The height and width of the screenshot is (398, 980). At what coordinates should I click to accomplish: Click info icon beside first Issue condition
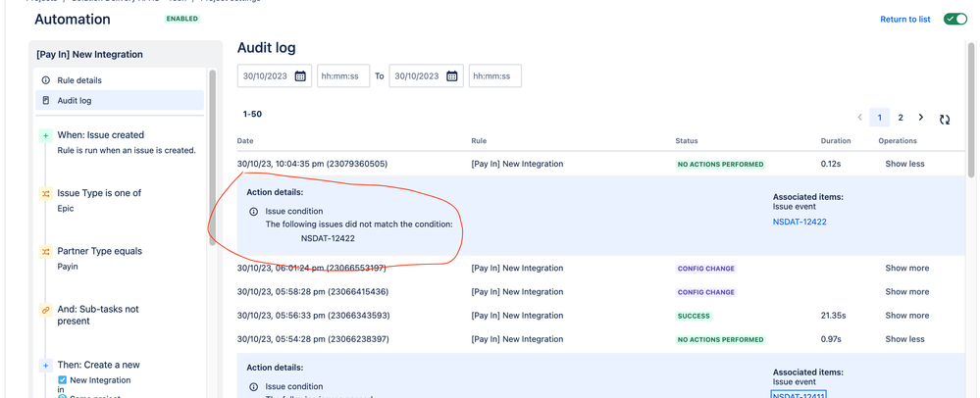[x=254, y=212]
